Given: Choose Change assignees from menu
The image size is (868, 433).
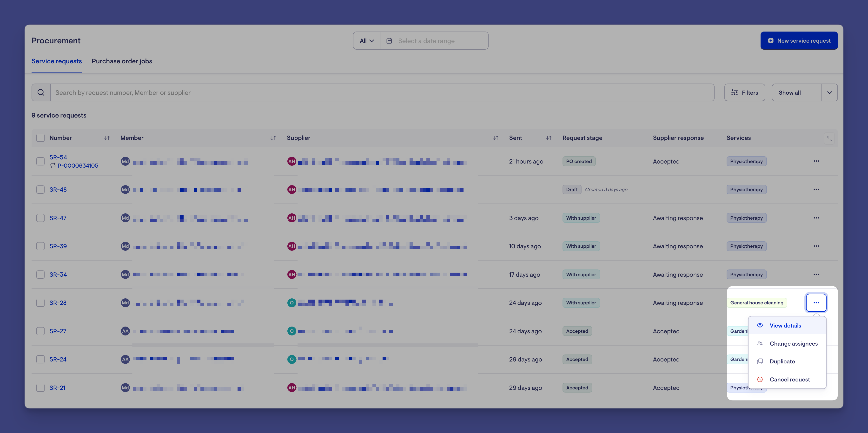Looking at the screenshot, I should click(787, 343).
